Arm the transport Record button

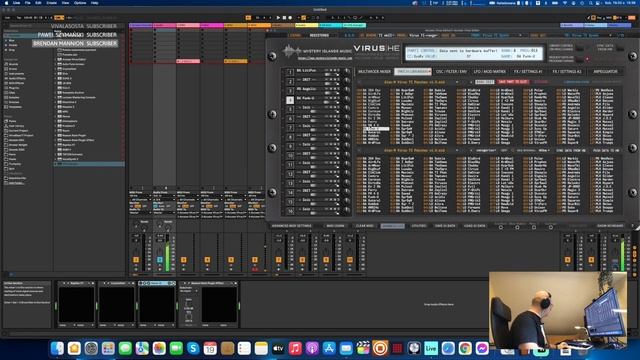pyautogui.click(x=290, y=18)
